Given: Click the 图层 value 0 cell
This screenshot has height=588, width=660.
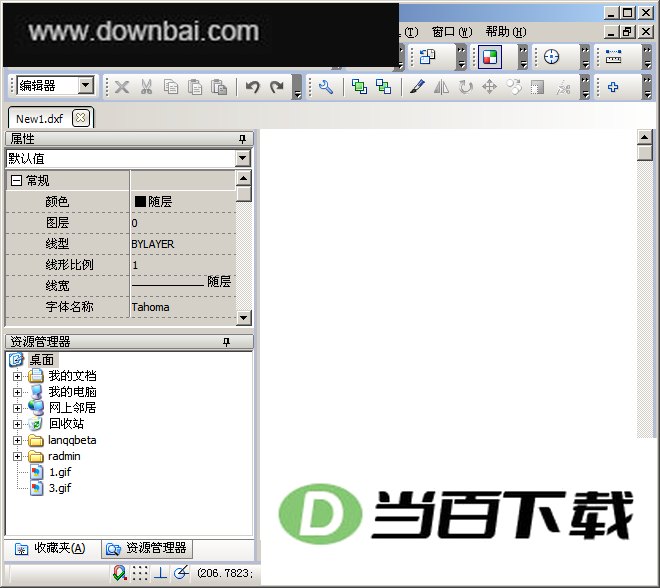Looking at the screenshot, I should coord(183,223).
